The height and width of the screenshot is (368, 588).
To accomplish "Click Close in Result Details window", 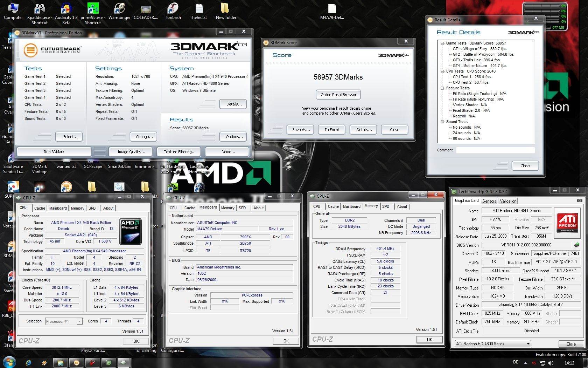I will 525,166.
